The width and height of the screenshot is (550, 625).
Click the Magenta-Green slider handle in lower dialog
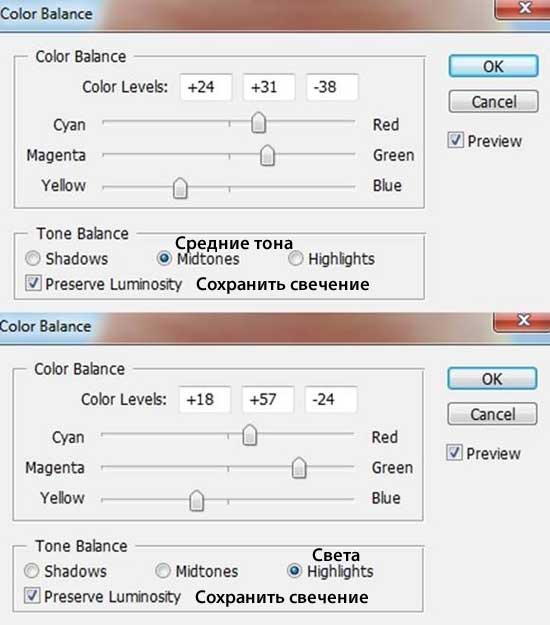point(299,468)
